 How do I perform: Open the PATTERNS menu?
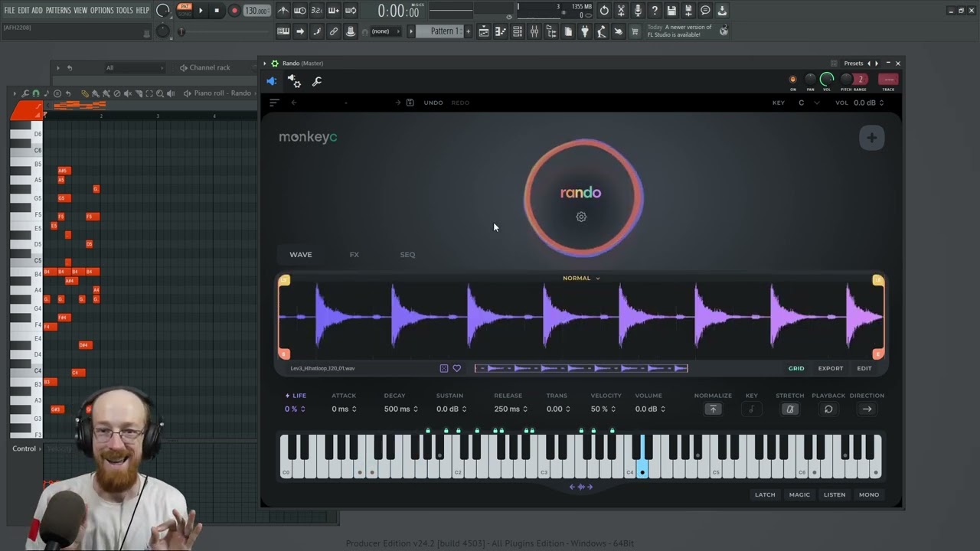(58, 11)
